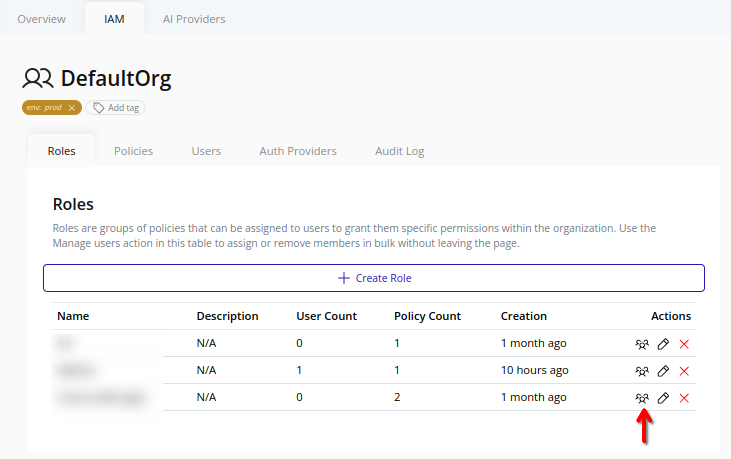
Task: Open manage users for the 1-user role
Action: (642, 371)
